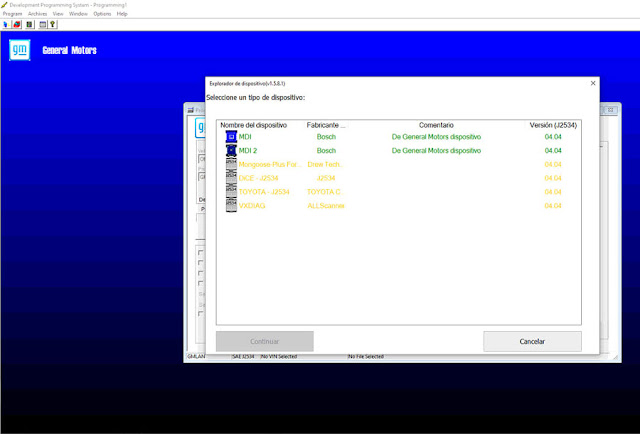Click 'Drew Tech.' manufacturer cell
The image size is (640, 434).
tap(325, 165)
